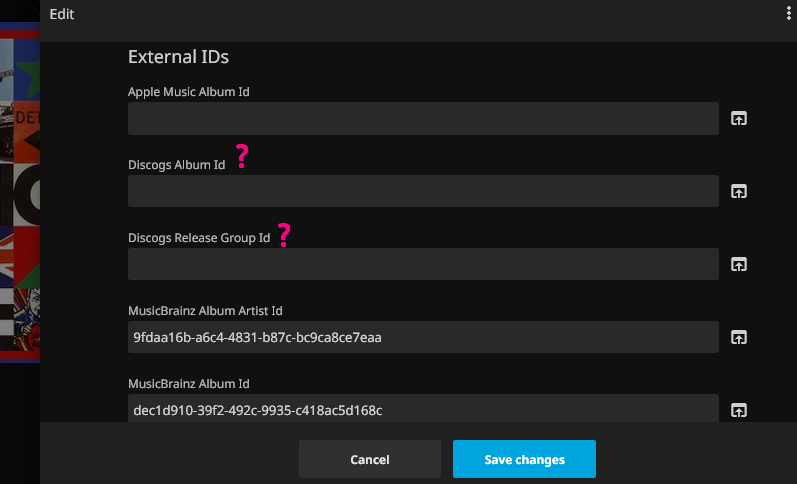Click the question mark beside Discogs Release Group Id
The height and width of the screenshot is (484, 797).
coord(284,235)
